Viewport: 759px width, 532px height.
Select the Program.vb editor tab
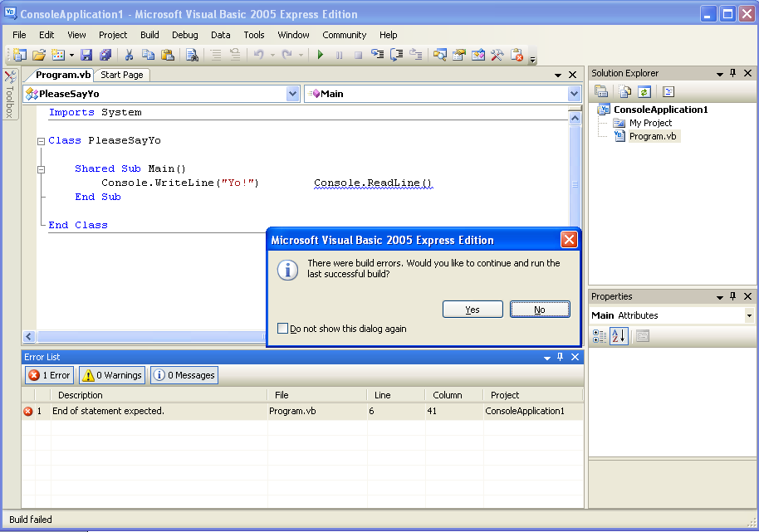pyautogui.click(x=63, y=75)
